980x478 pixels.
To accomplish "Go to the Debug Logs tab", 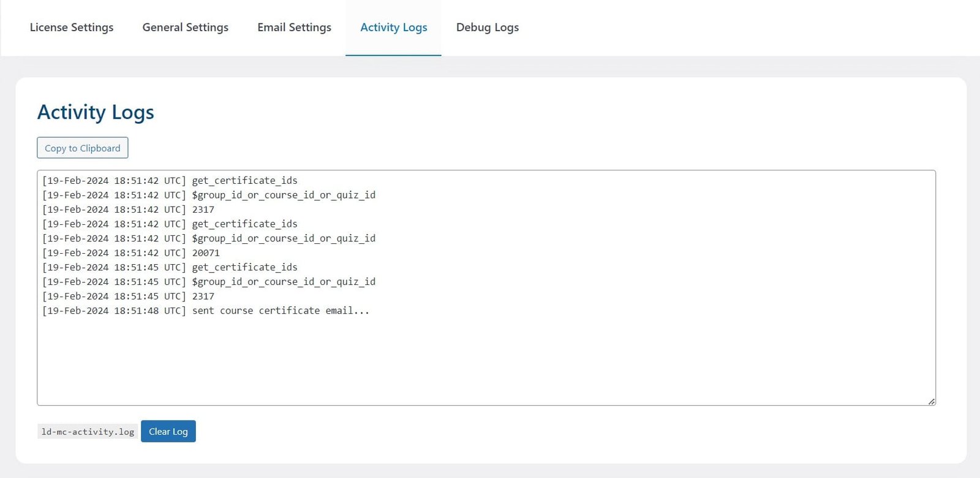I will click(488, 28).
